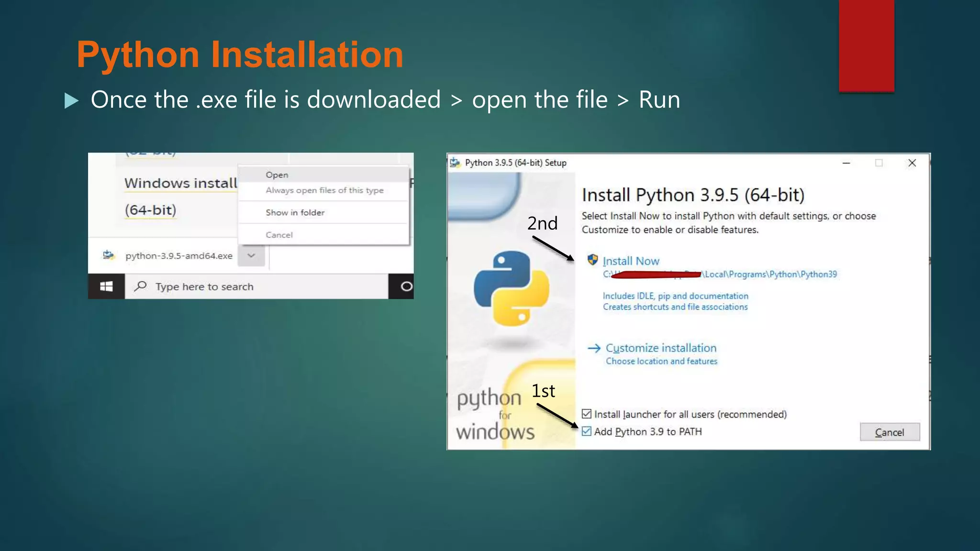The width and height of the screenshot is (980, 551).
Task: Uncheck Install launcher for all users
Action: click(x=587, y=414)
